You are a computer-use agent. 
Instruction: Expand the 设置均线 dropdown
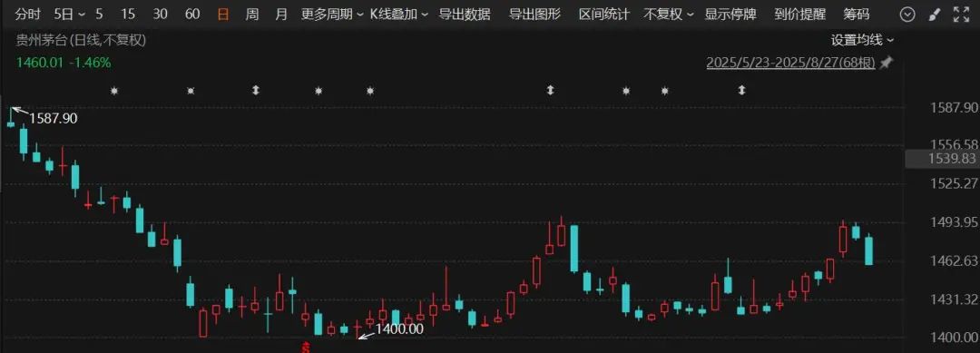(x=862, y=40)
